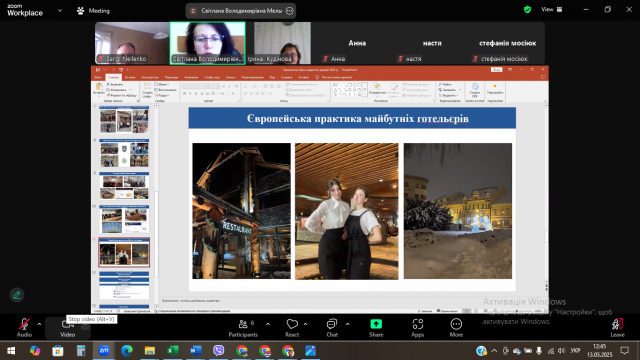Select the slide 8 thumbnail

coord(124,153)
